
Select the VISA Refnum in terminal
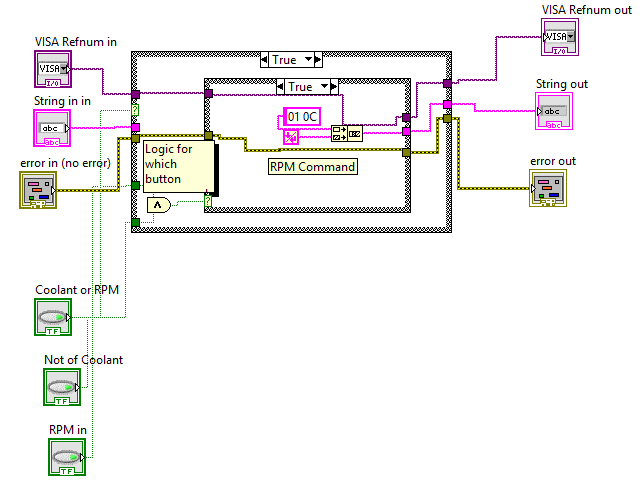pos(53,69)
